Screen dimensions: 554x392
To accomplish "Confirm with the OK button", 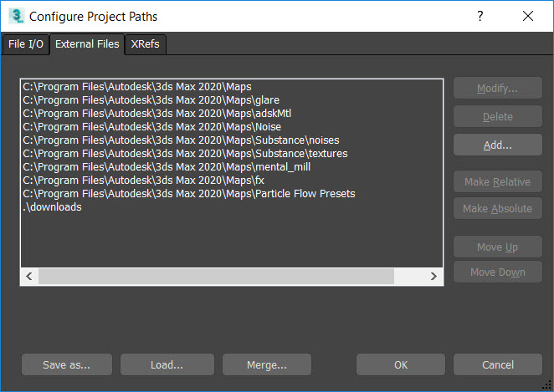I will point(401,364).
